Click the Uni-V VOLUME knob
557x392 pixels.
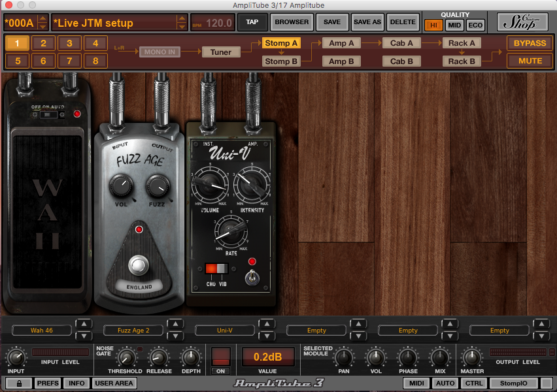click(211, 184)
